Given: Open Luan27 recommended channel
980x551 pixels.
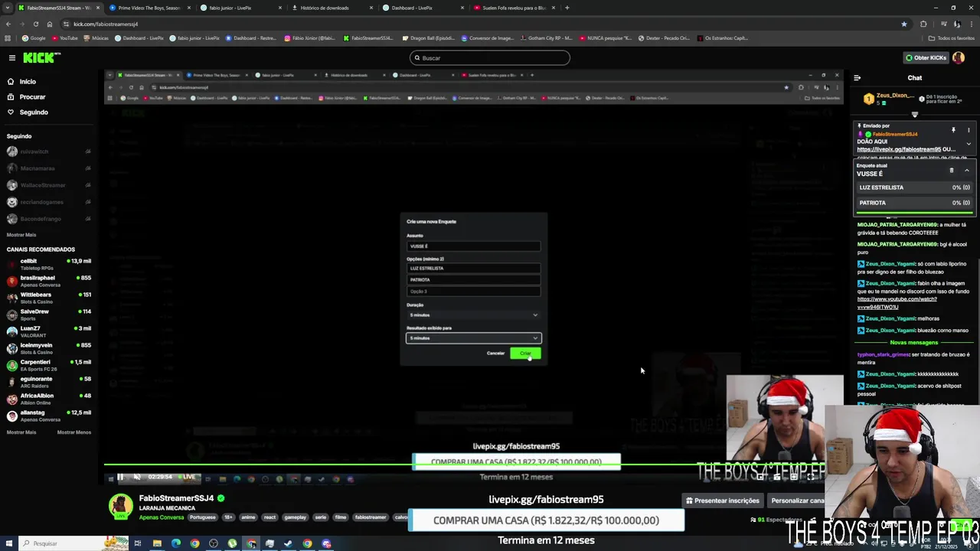Looking at the screenshot, I should pos(49,331).
